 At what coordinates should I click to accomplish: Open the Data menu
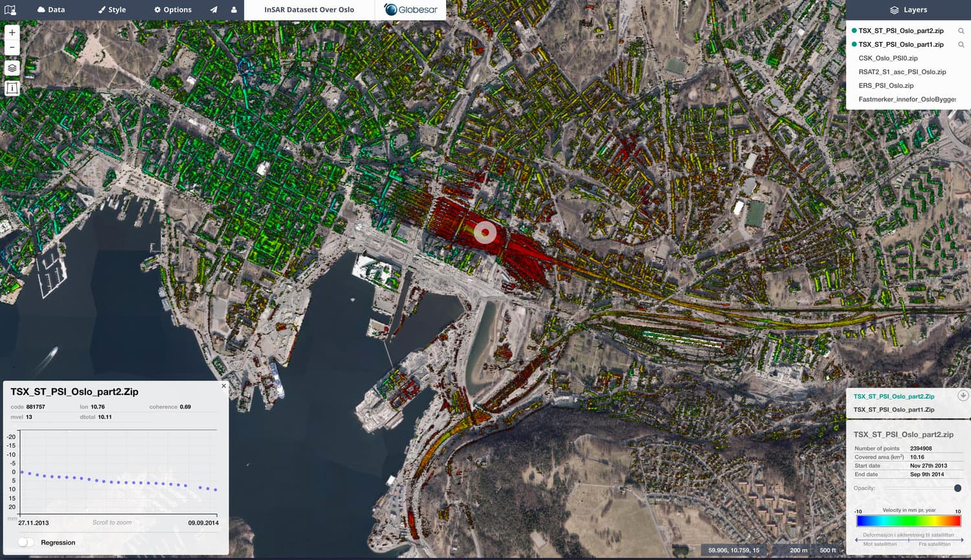point(50,9)
